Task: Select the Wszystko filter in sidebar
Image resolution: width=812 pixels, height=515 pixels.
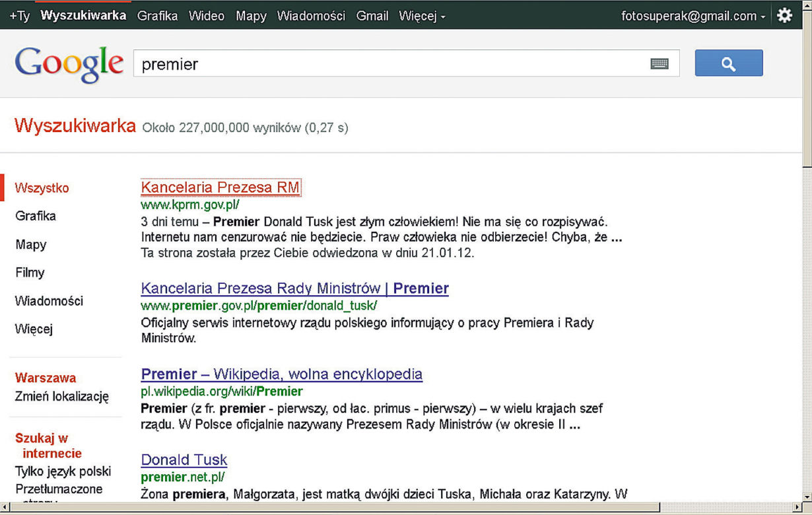Action: point(42,188)
